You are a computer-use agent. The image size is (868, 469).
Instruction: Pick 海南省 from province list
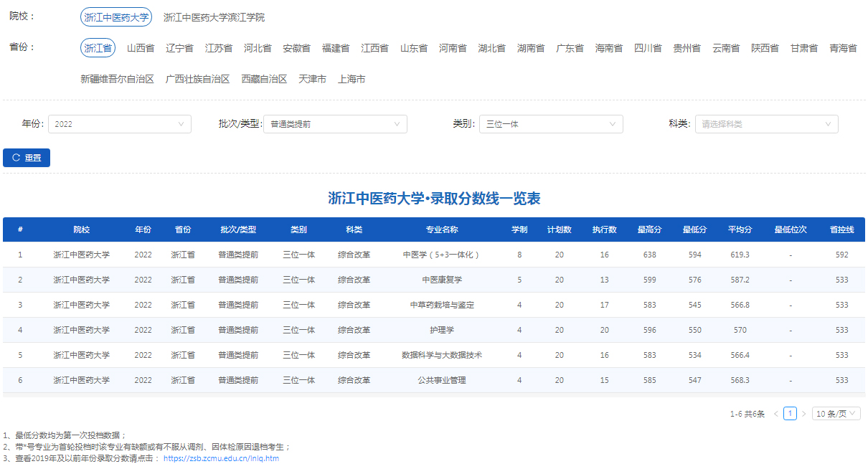coord(609,48)
